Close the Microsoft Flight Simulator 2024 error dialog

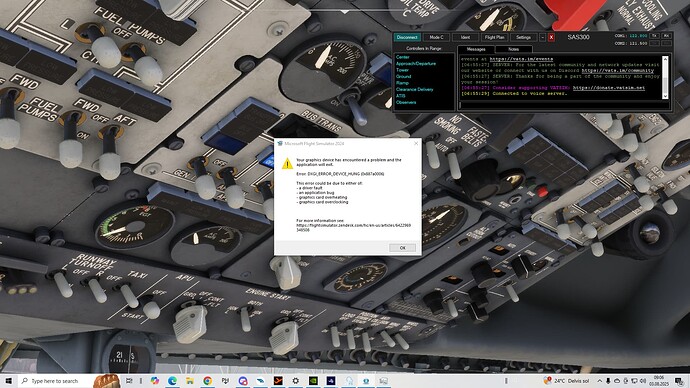coord(416,143)
